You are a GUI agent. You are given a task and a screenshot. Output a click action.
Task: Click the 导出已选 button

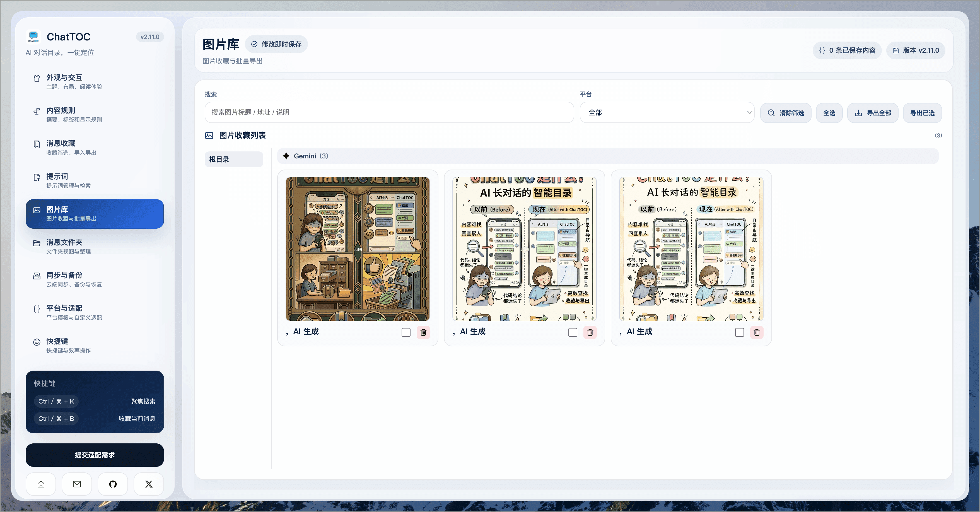pyautogui.click(x=922, y=113)
